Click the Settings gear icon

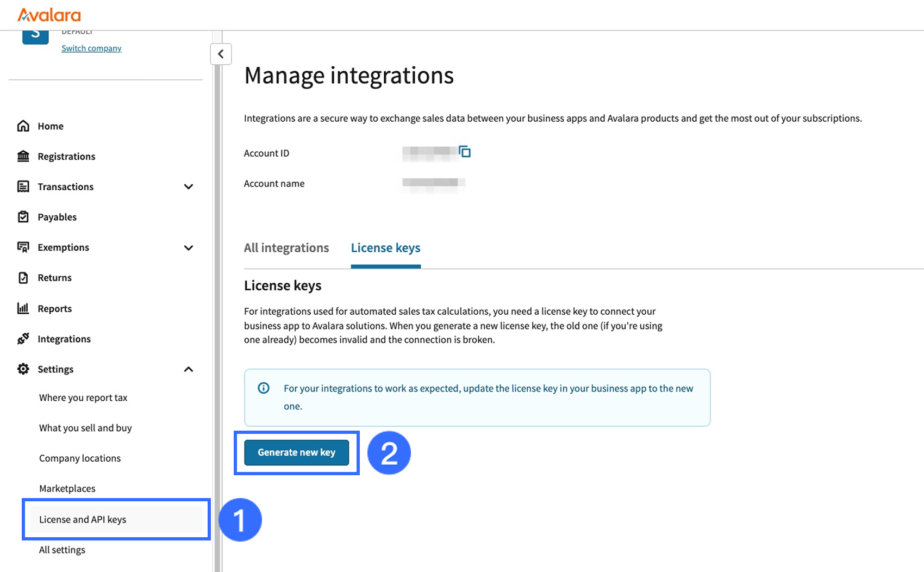23,369
